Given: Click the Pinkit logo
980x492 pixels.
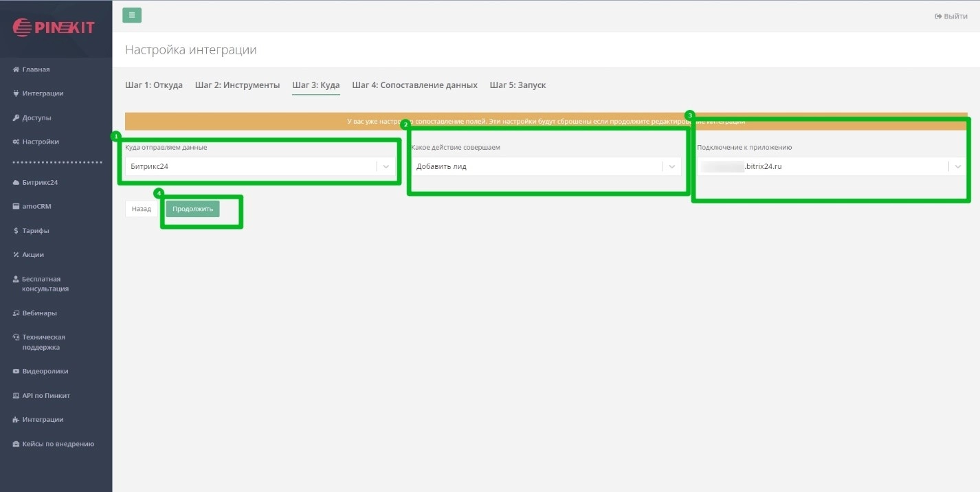Looking at the screenshot, I should click(54, 27).
